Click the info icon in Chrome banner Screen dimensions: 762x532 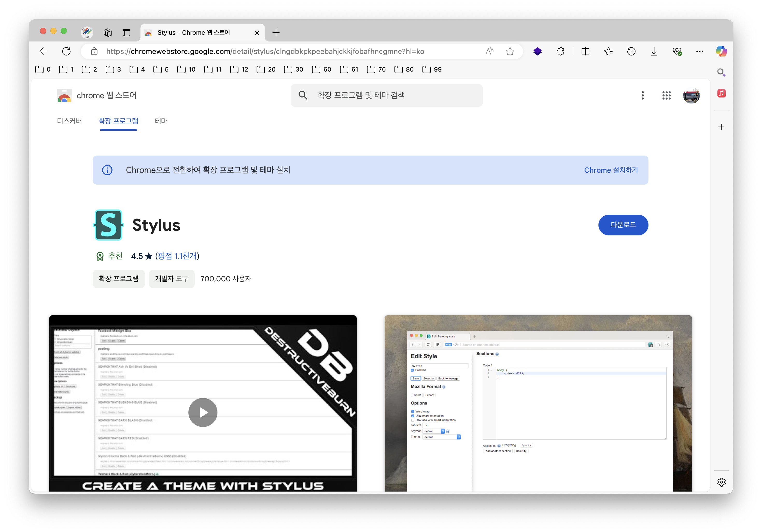click(107, 170)
